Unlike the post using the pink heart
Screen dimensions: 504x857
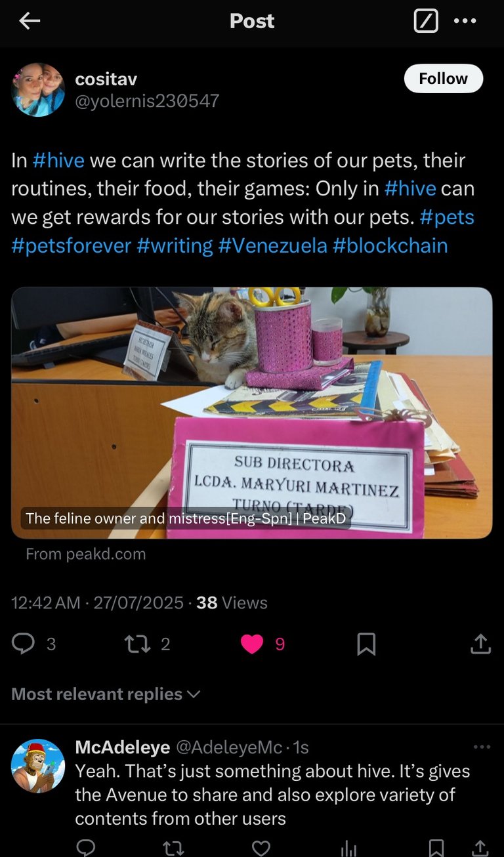coord(252,644)
